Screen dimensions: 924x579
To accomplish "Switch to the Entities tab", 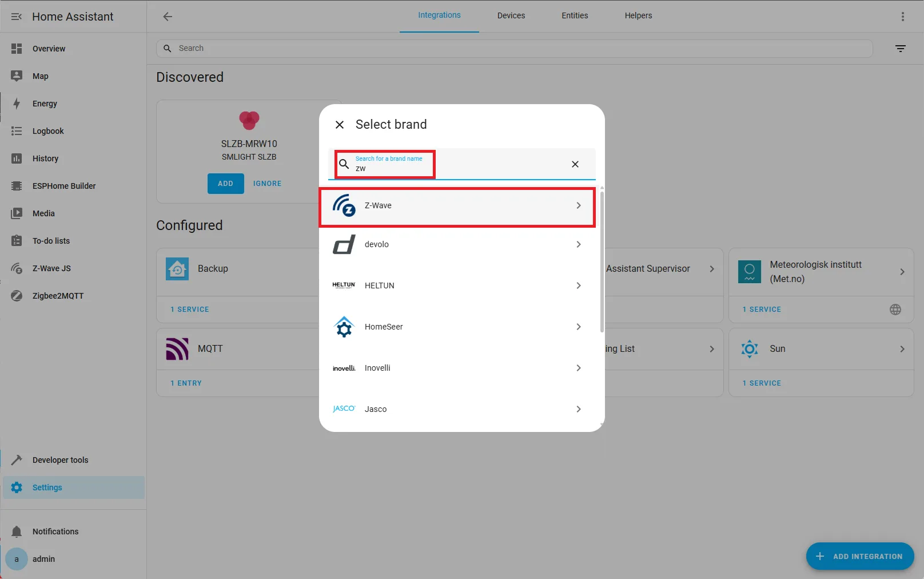I will point(574,15).
